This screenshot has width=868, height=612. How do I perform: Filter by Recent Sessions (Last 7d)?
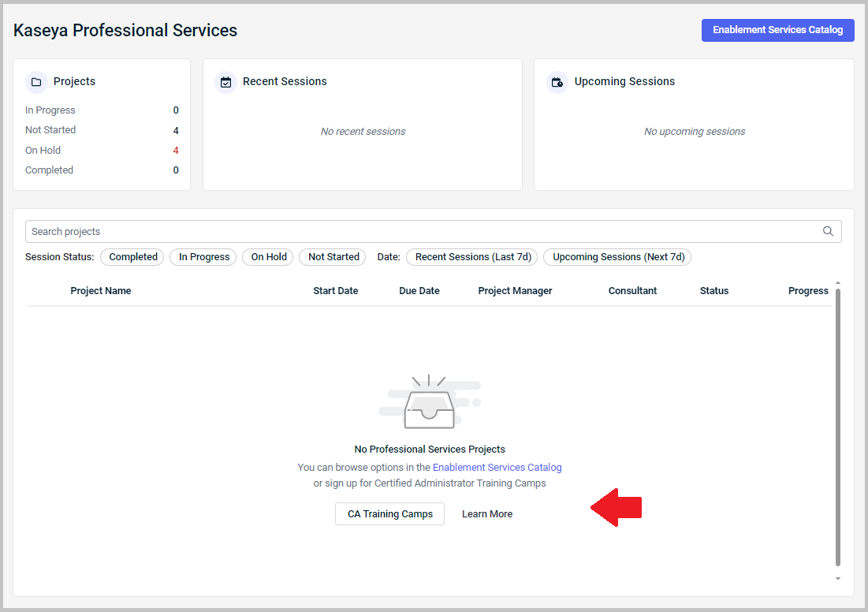pos(471,257)
